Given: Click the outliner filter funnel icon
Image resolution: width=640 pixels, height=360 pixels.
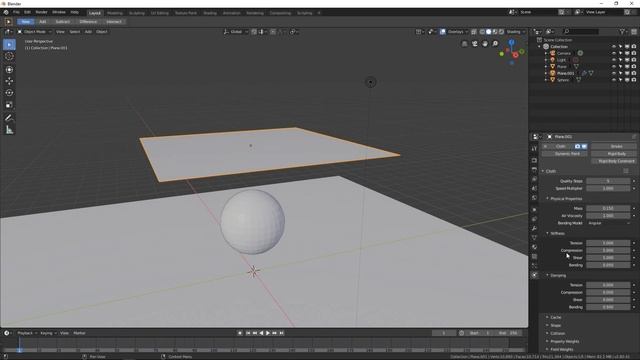Looking at the screenshot, I should click(622, 31).
